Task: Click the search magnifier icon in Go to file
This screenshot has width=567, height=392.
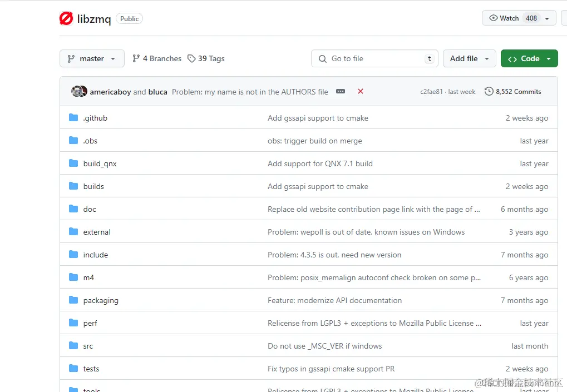Action: pyautogui.click(x=323, y=58)
